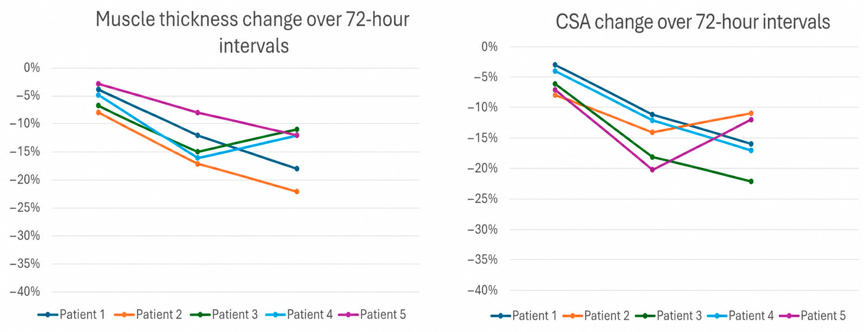Screen dimensions: 868x332
Task: Click the 0% axis label in CSA chart
Action: pyautogui.click(x=489, y=46)
